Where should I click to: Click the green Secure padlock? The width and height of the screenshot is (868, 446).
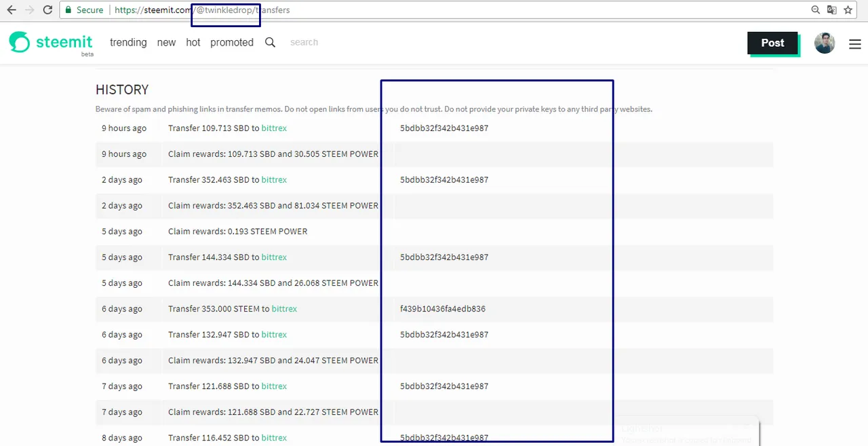click(x=68, y=10)
